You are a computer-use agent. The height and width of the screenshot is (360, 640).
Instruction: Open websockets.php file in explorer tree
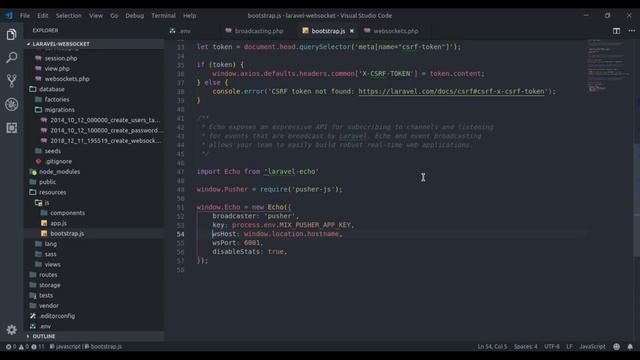(67, 79)
